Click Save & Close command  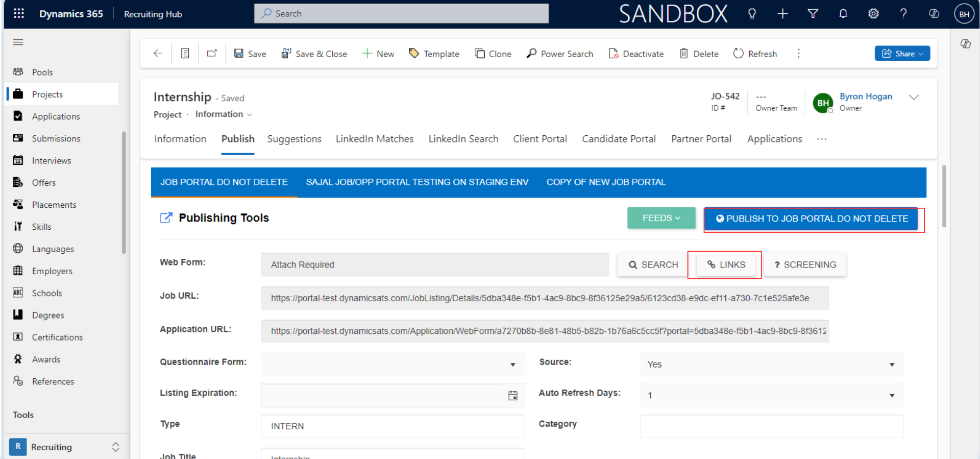(314, 54)
